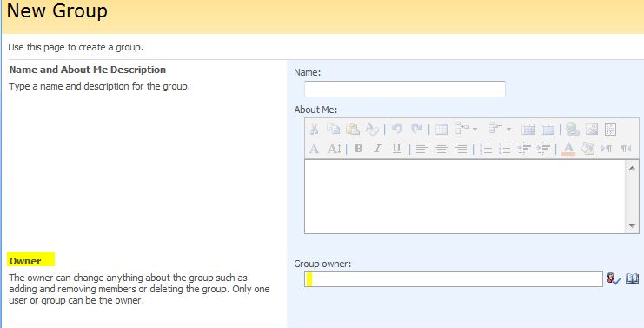Click inside the About Me text area
Image resolution: width=644 pixels, height=328 pixels.
coord(464,197)
